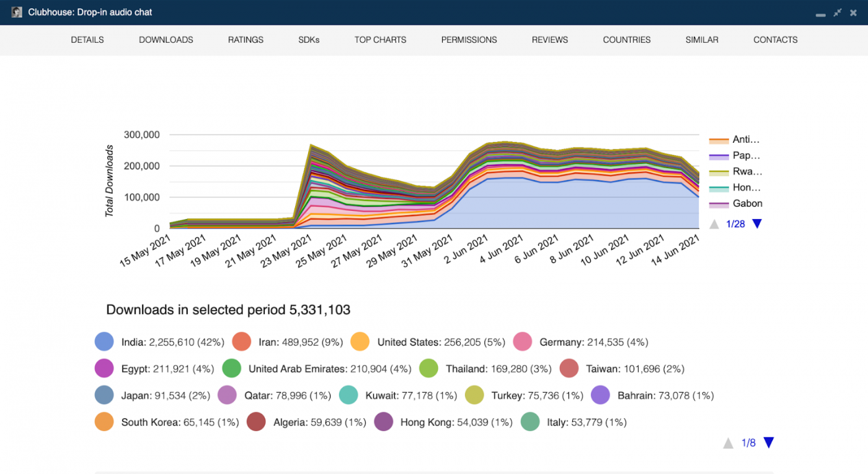Click the United Arab Emirates green circle
868x474 pixels.
(x=231, y=369)
